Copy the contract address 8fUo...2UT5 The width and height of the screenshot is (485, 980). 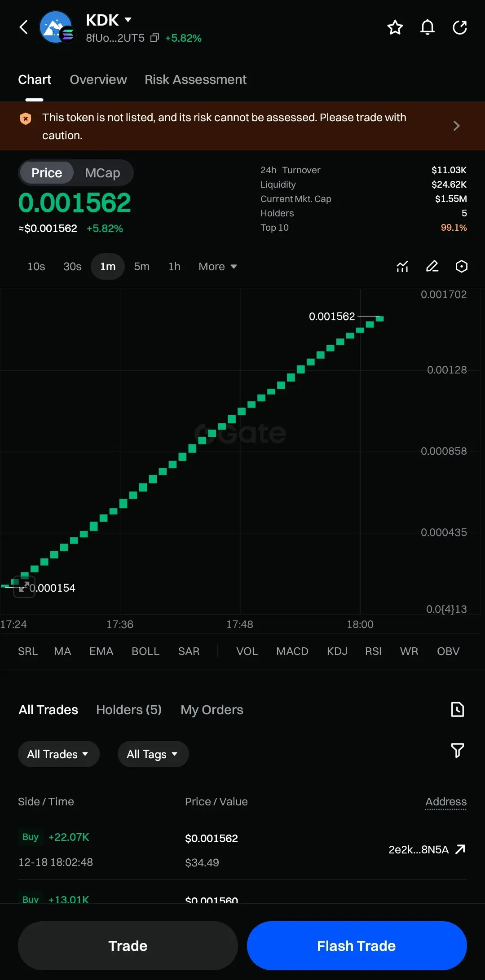[x=154, y=38]
